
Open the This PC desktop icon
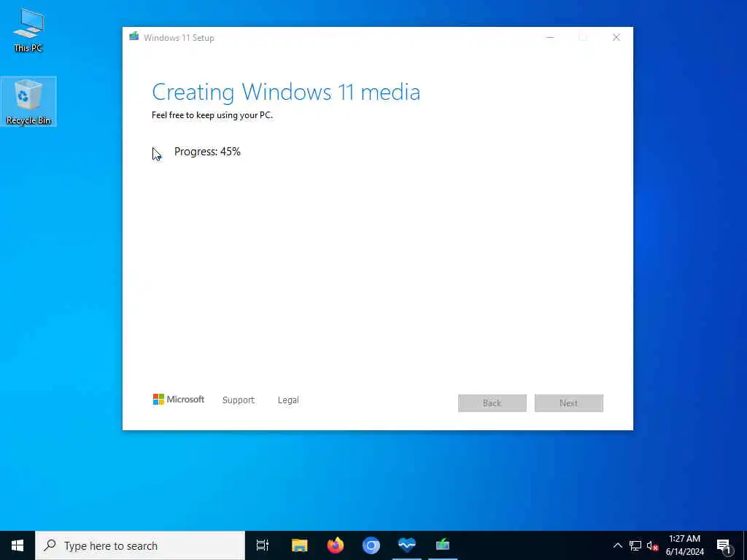pyautogui.click(x=28, y=29)
